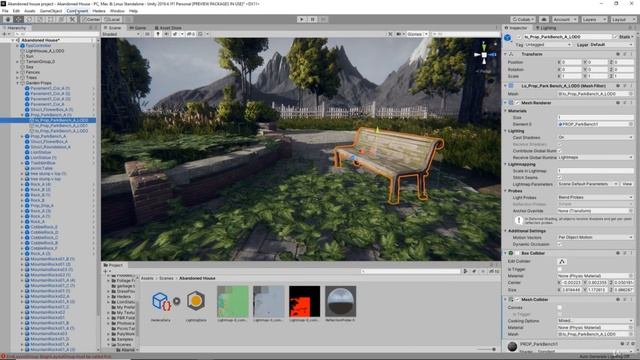Image resolution: width=640 pixels, height=360 pixels.
Task: Switch to the Asset Store tab
Action: (168, 28)
